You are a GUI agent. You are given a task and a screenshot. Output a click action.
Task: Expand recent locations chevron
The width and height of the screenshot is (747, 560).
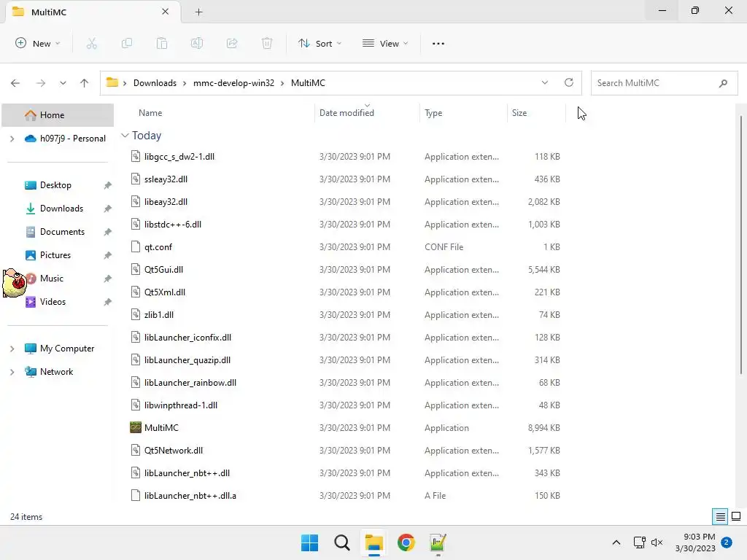63,83
